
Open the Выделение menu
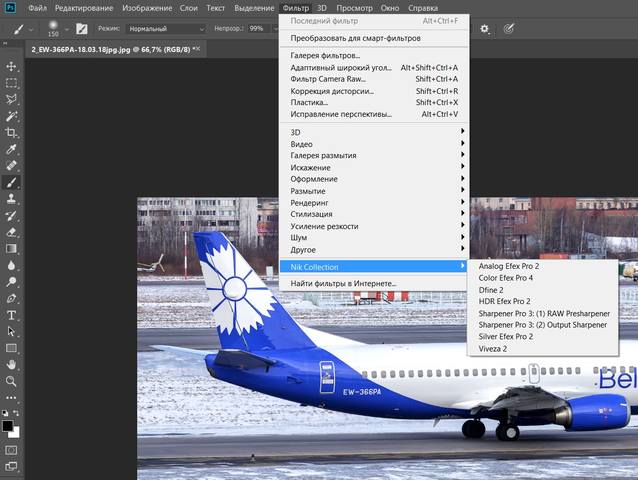(x=254, y=8)
